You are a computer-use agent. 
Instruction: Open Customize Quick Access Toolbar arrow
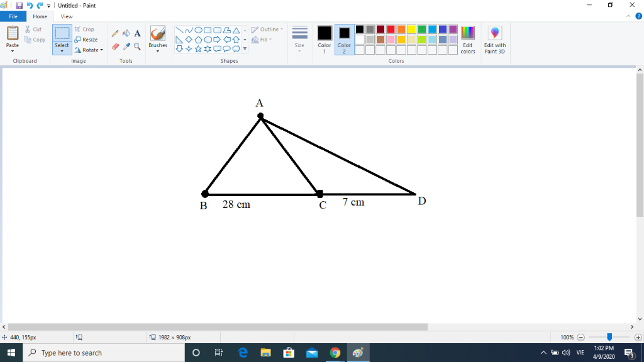49,6
